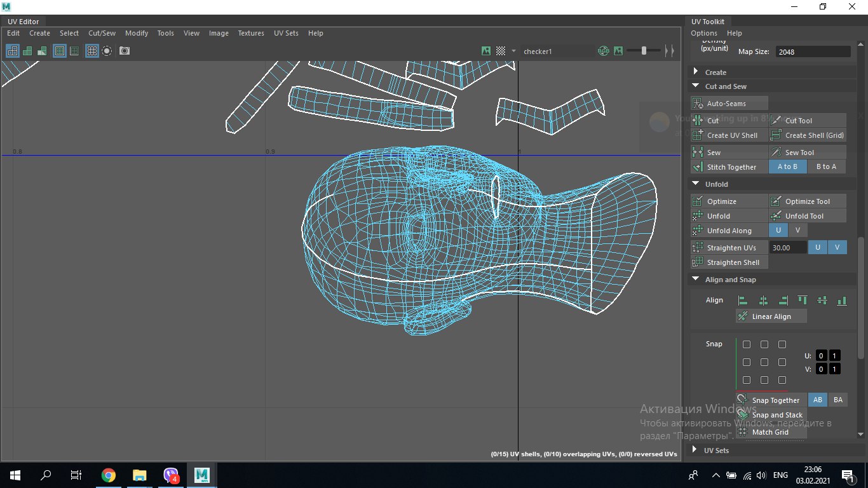
Task: Activate the Cut Tool
Action: pos(808,121)
